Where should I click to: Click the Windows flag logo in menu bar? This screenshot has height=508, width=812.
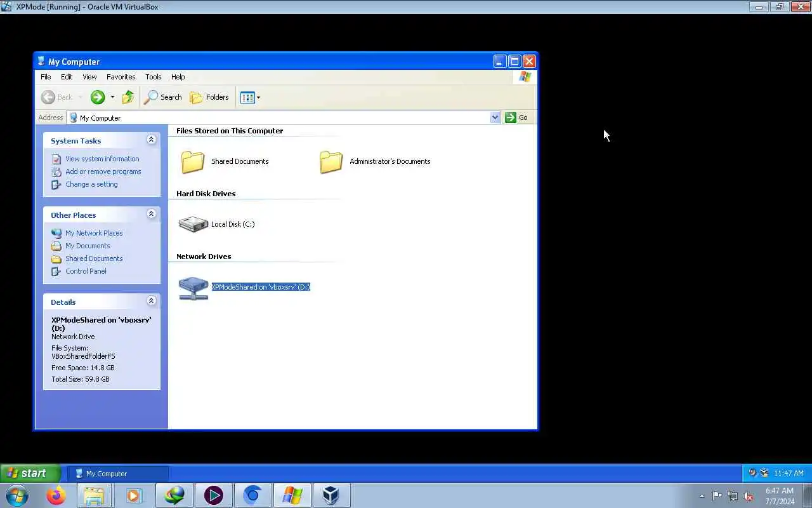coord(525,77)
